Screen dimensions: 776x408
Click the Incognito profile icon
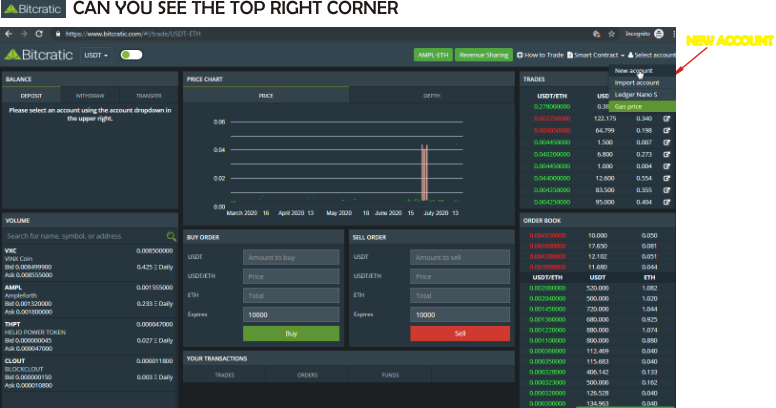click(x=659, y=34)
